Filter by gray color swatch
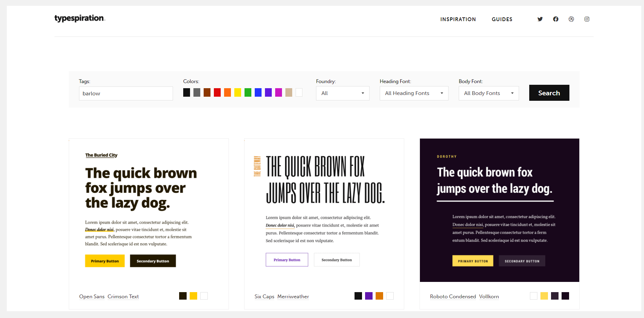 (197, 93)
